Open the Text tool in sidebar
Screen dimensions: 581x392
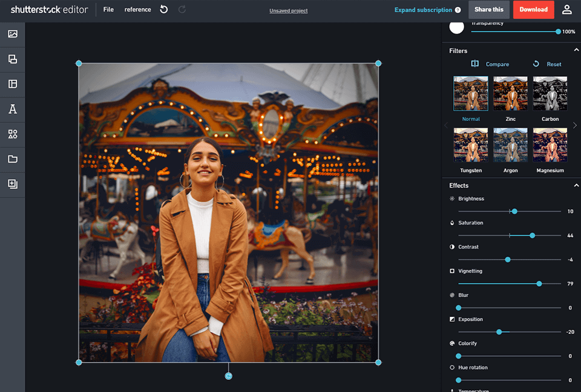pyautogui.click(x=12, y=109)
